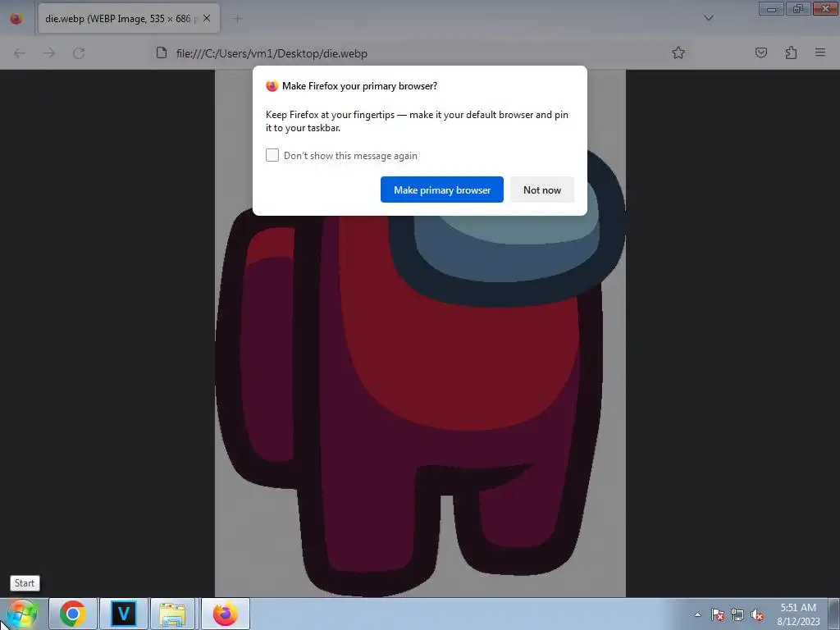The width and height of the screenshot is (840, 630).
Task: Minimize the Firefox window
Action: 771,9
